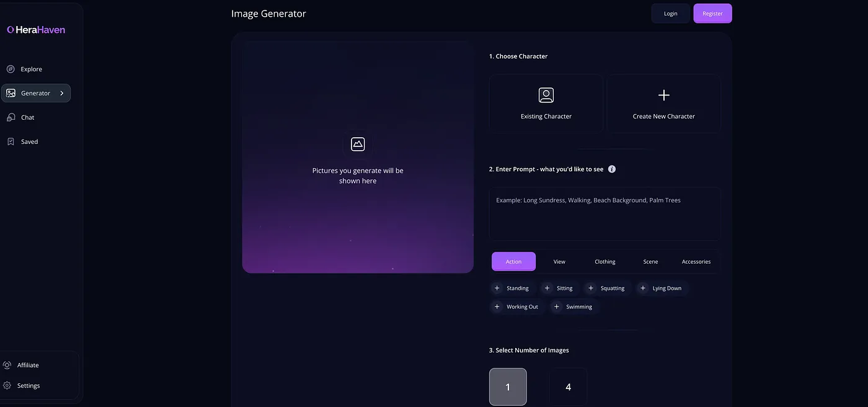Click the plus icon beside Working Out
868x407 pixels.
coord(497,306)
